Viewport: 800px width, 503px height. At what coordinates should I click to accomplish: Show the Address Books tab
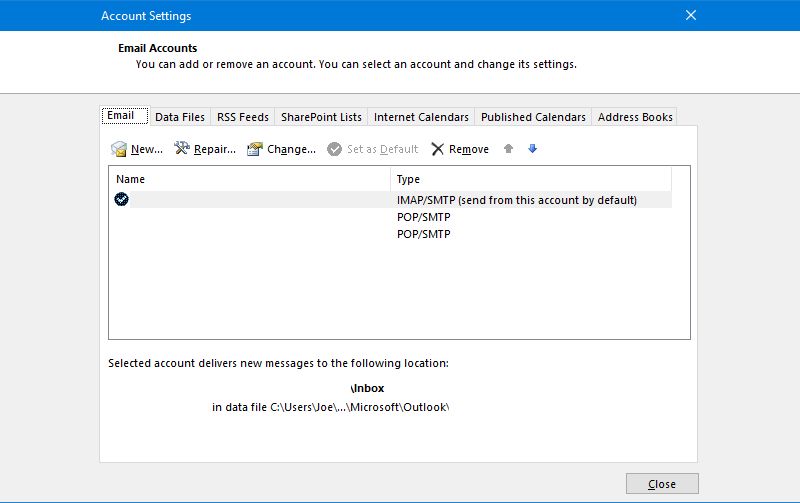coord(635,117)
